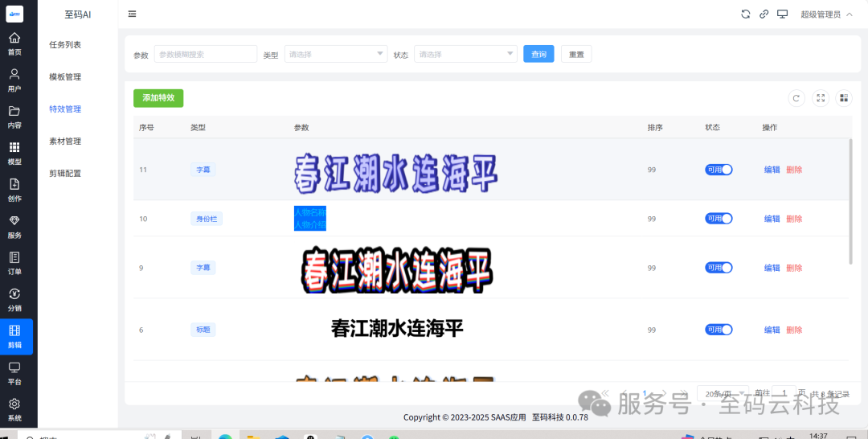This screenshot has height=439, width=868.
Task: Click 删除 for row 9
Action: coord(794,268)
